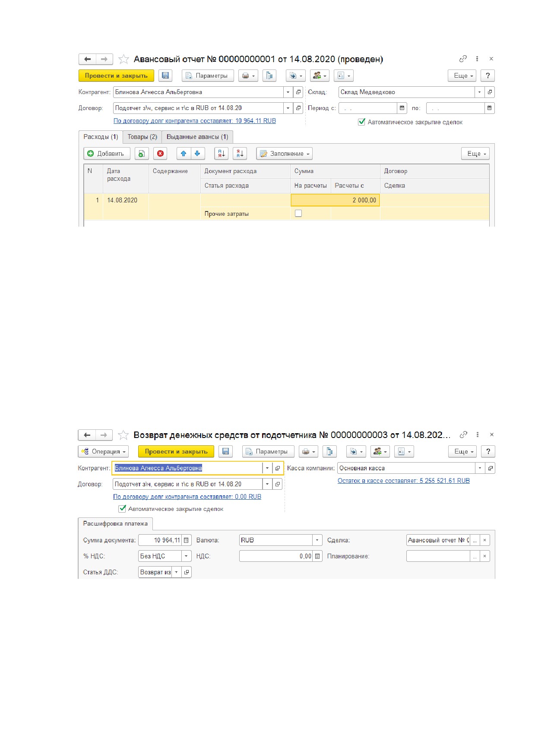Open print menu in Возврат денежных средств toolbar
This screenshot has width=535, height=756.
[x=308, y=451]
